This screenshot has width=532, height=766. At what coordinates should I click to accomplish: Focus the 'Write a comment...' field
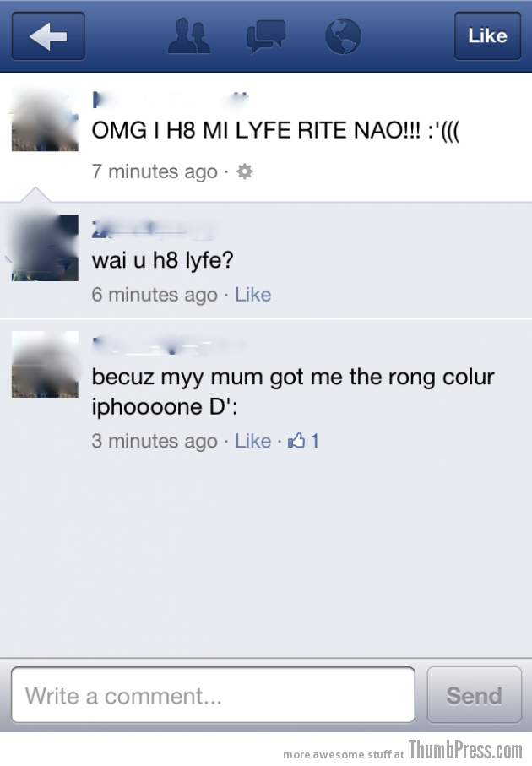[213, 695]
